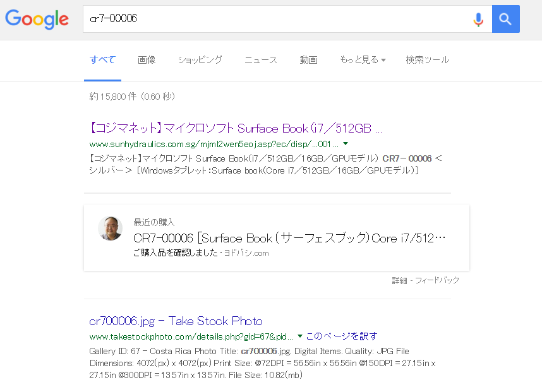542x392 pixels.
Task: Click ご購入品を確認しました text
Action: pos(175,253)
